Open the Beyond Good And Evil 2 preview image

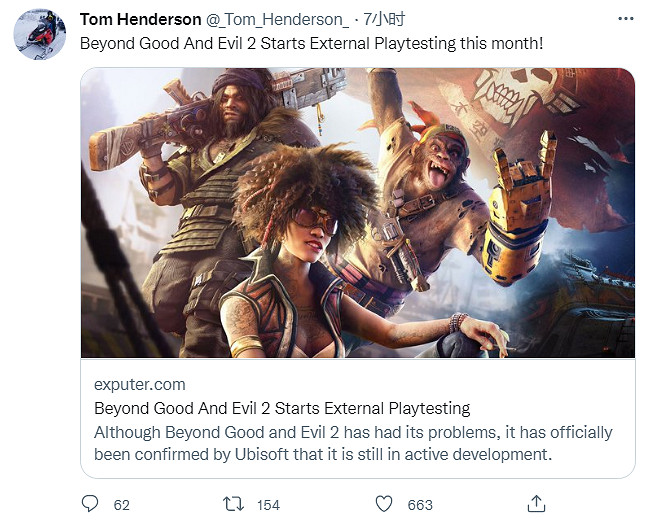point(357,213)
